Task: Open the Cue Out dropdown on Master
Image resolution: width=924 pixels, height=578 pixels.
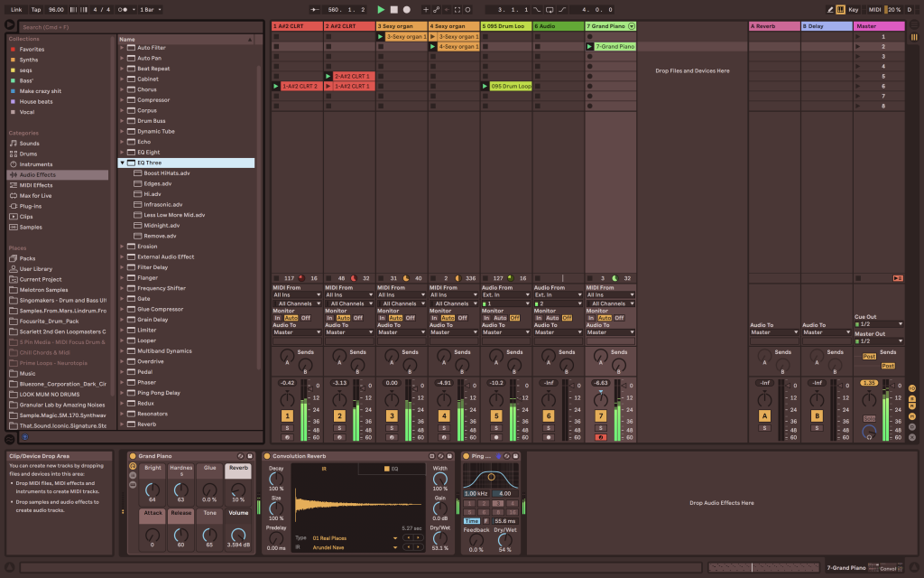Action: click(878, 324)
